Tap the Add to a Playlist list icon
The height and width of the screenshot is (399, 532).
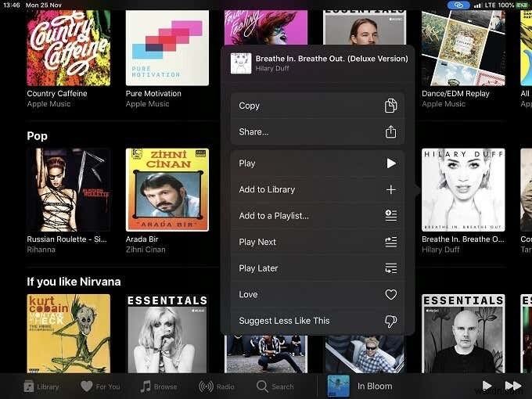[x=391, y=215]
